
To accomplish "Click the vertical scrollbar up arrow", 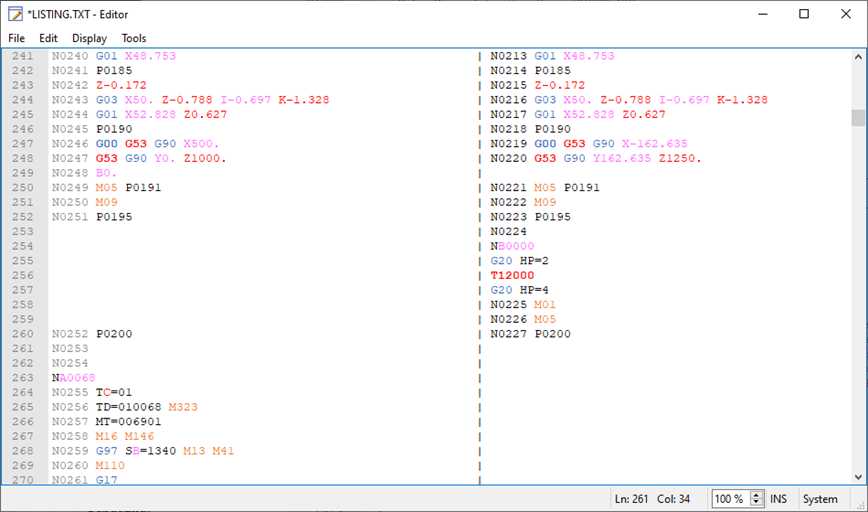I will click(x=858, y=56).
